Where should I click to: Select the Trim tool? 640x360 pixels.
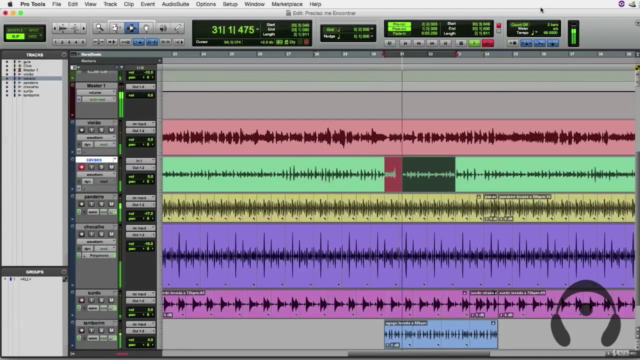[116, 28]
